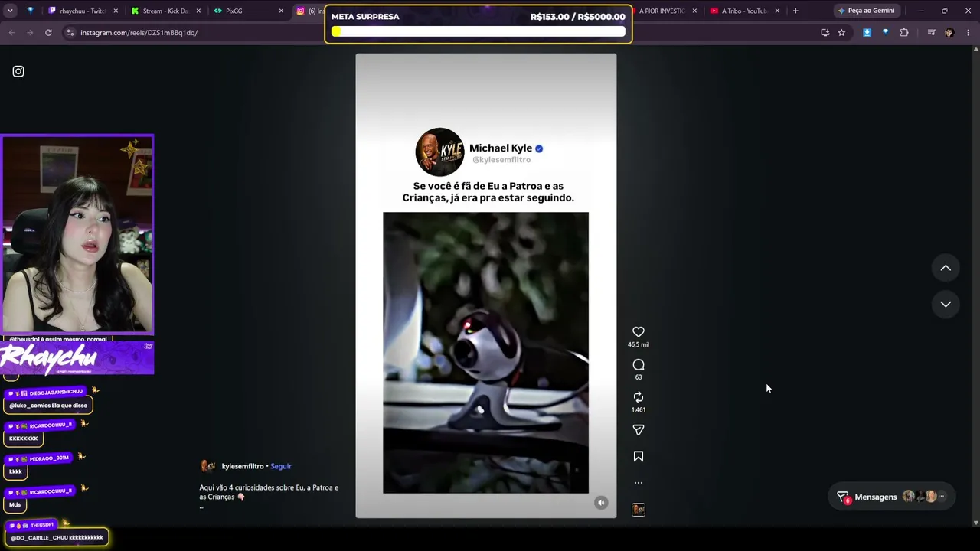Switch to the A Tribo YouTube tab

[x=744, y=11]
